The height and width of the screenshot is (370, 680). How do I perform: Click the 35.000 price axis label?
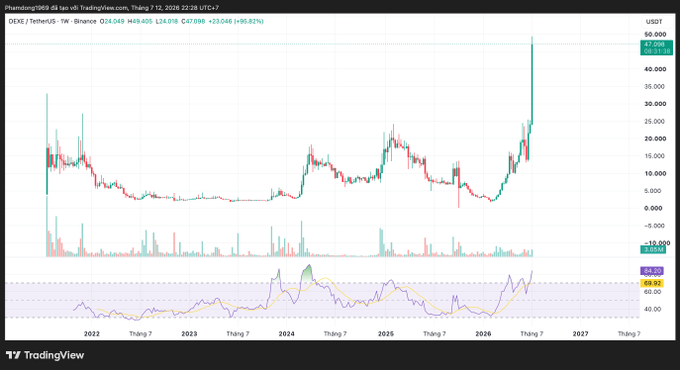pyautogui.click(x=655, y=86)
